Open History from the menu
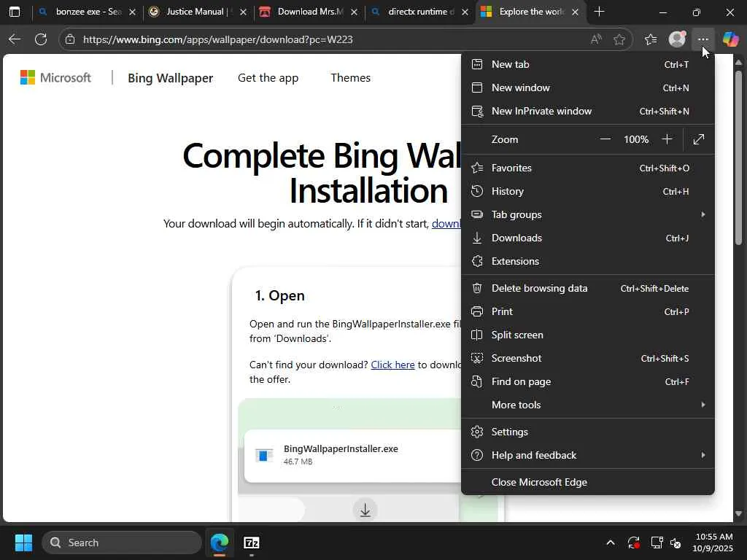This screenshot has height=560, width=747. coord(588,192)
